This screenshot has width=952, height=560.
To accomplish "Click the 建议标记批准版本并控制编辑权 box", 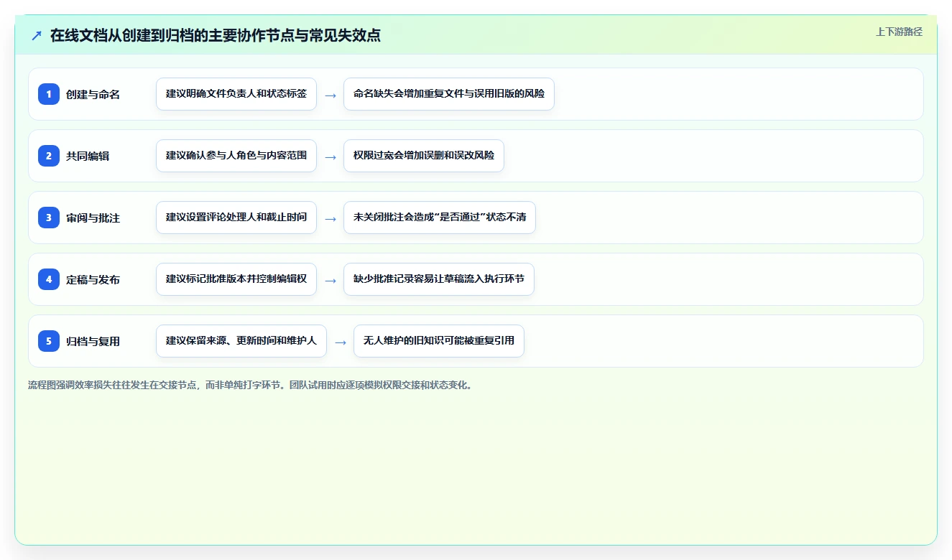I will [236, 279].
